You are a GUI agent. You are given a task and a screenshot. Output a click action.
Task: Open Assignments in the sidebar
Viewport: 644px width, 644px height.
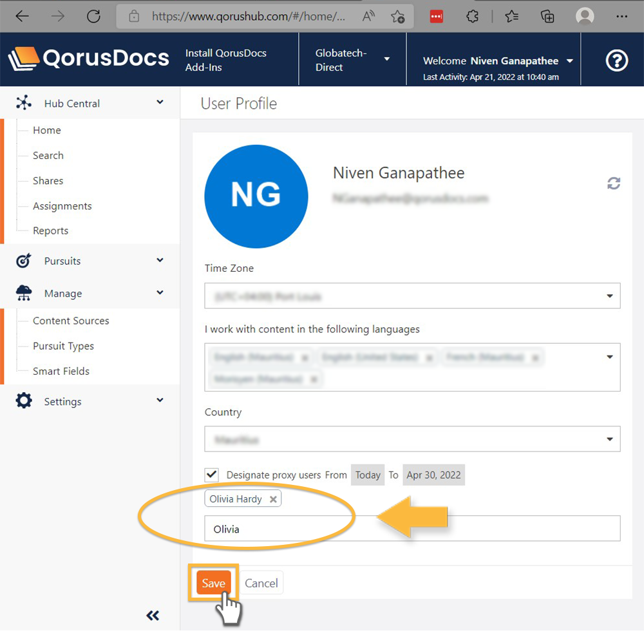[62, 206]
